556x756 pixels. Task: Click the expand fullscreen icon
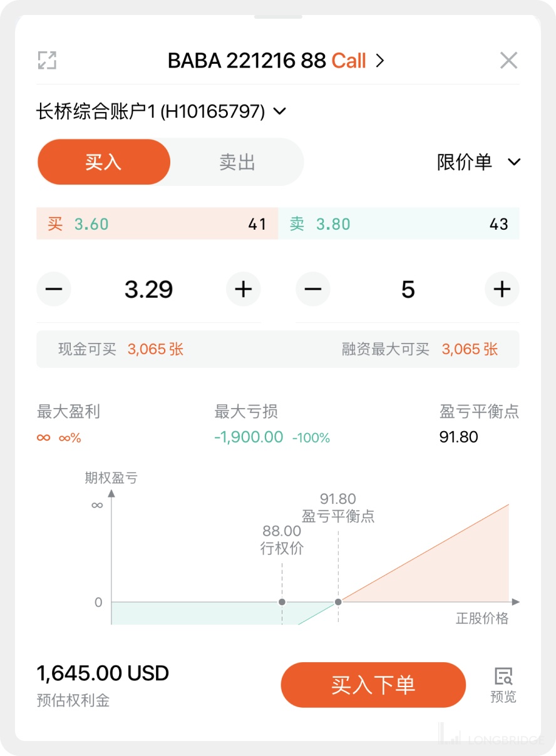coord(47,60)
